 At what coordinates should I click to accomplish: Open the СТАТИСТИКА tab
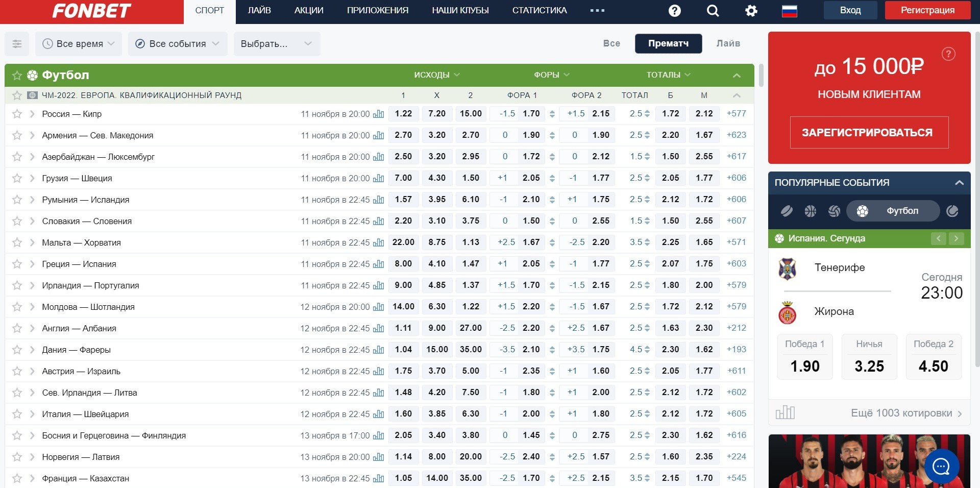point(540,11)
